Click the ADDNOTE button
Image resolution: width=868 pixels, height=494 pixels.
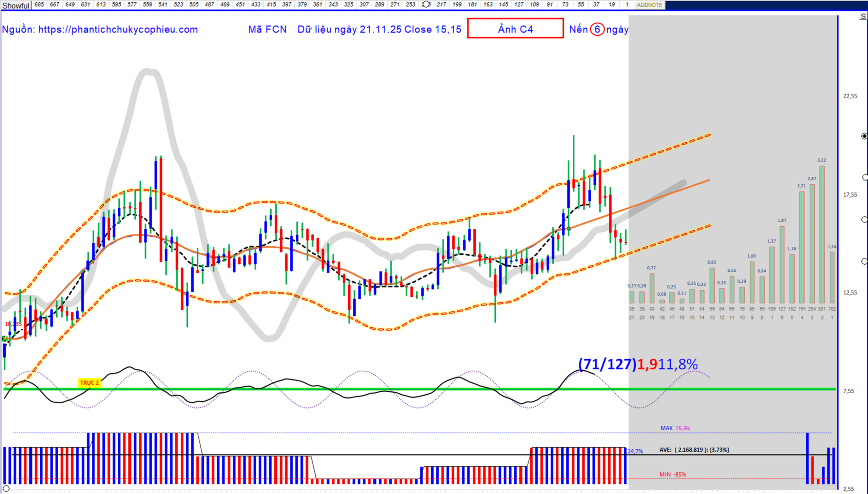pos(649,5)
